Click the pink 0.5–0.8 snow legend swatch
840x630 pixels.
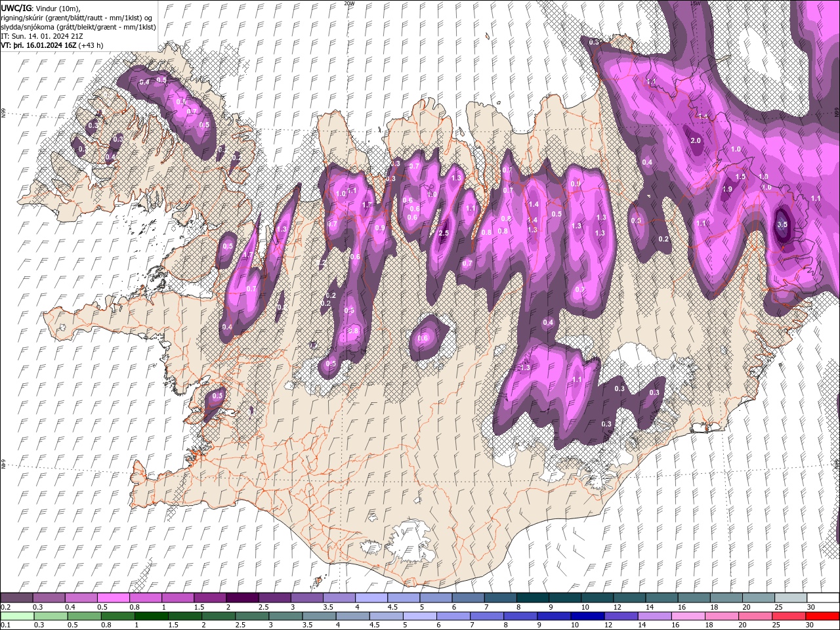[113, 598]
